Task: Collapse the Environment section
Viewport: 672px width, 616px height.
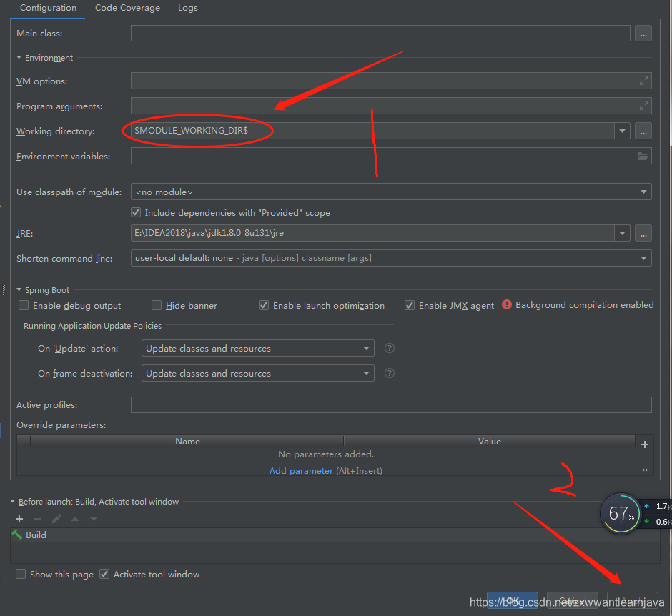Action: tap(19, 57)
